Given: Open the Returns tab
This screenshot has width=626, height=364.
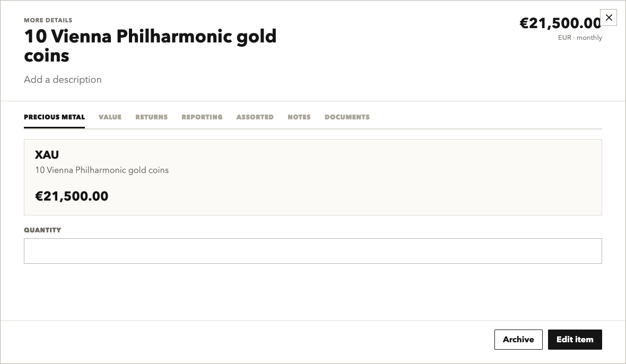Looking at the screenshot, I should click(x=151, y=117).
